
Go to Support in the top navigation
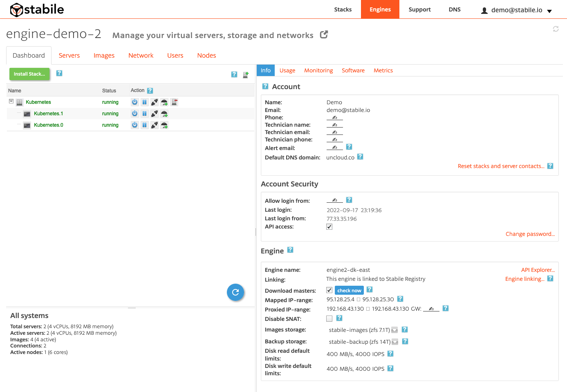[419, 9]
